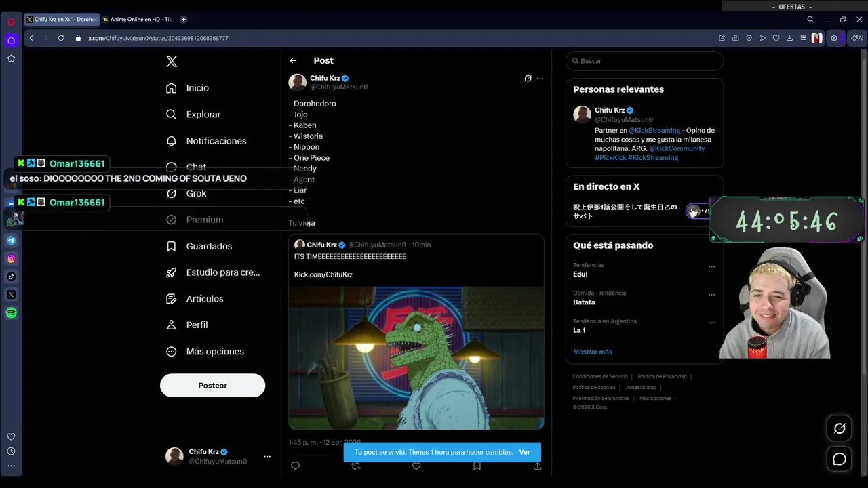Viewport: 868px width, 488px height.
Task: Open Opera start page home icon
Action: (11, 40)
